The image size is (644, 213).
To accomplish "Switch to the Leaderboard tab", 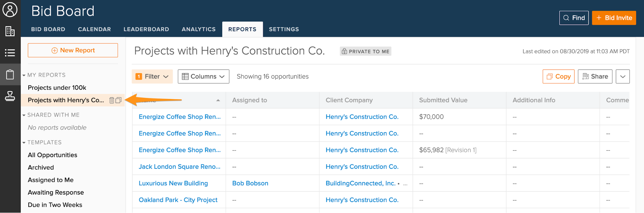I will tap(146, 29).
